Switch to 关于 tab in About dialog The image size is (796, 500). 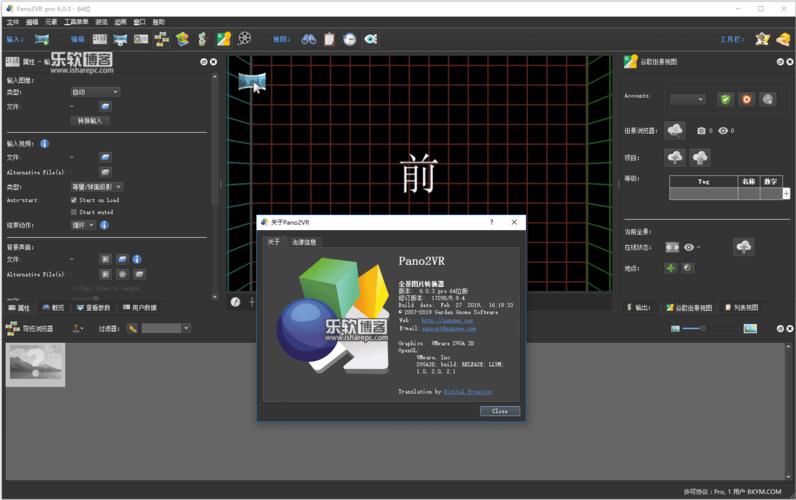[x=274, y=242]
